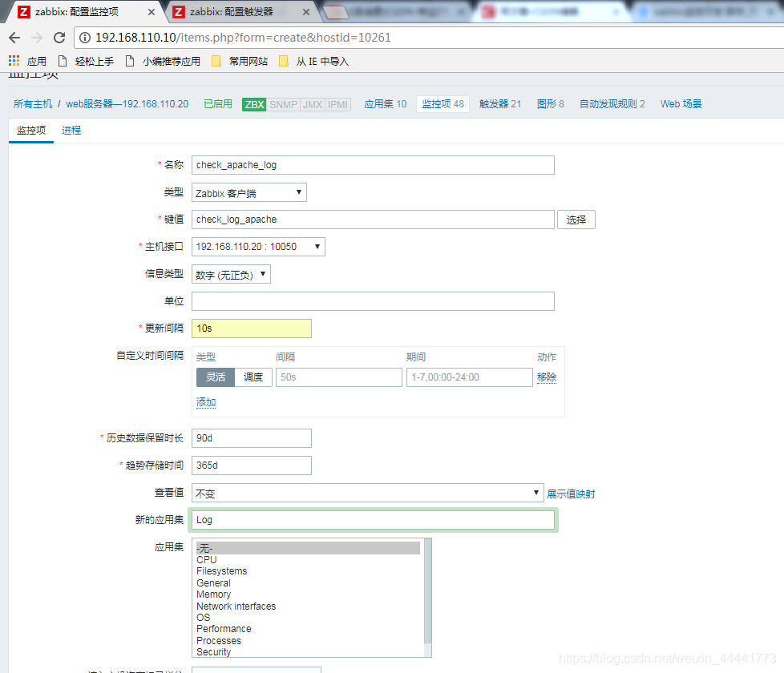Screen dimensions: 784x673
Task: Click the 历史数据保留时长 field 90d
Action: (252, 438)
